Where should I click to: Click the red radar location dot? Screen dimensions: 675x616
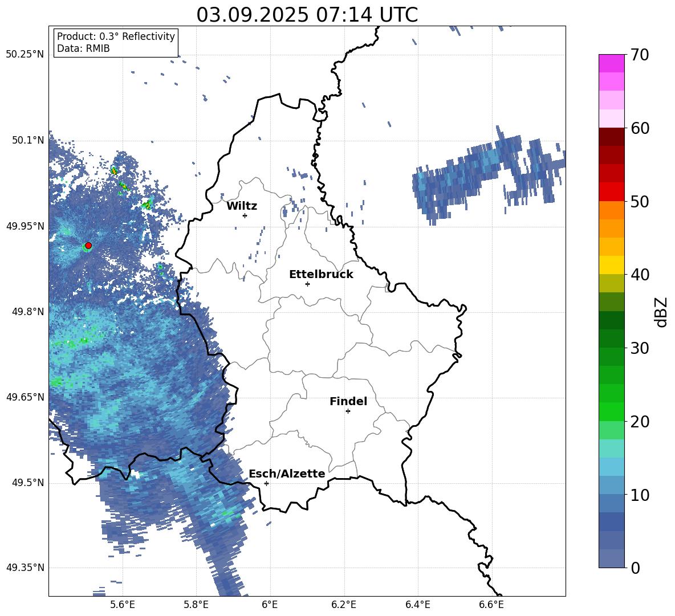(x=88, y=246)
